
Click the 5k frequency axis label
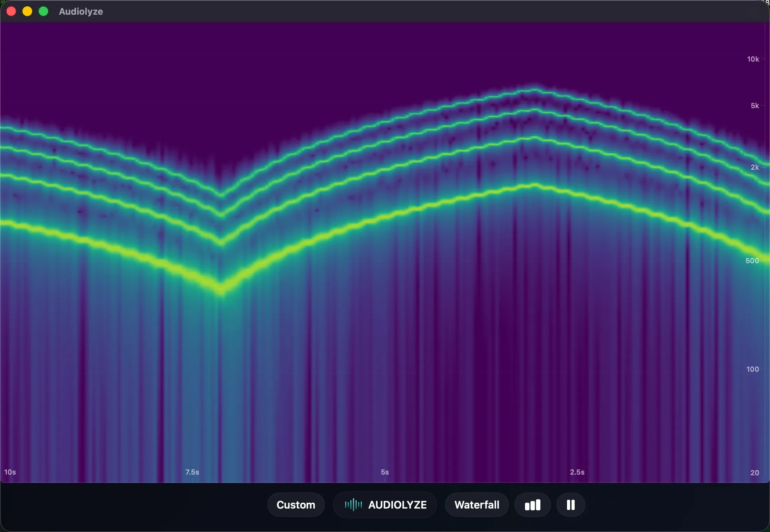click(x=755, y=106)
